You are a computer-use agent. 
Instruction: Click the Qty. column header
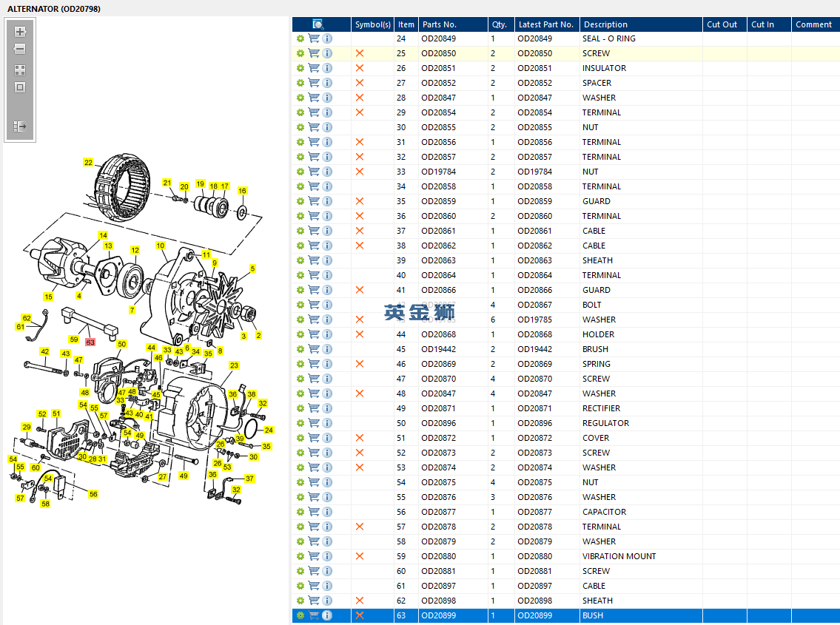coord(500,24)
